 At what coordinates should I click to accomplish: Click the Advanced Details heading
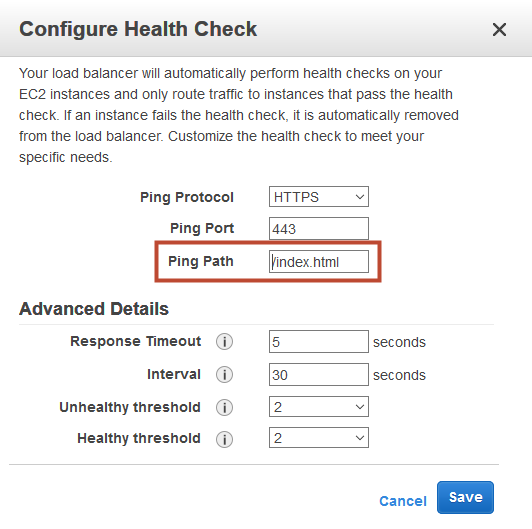(94, 309)
